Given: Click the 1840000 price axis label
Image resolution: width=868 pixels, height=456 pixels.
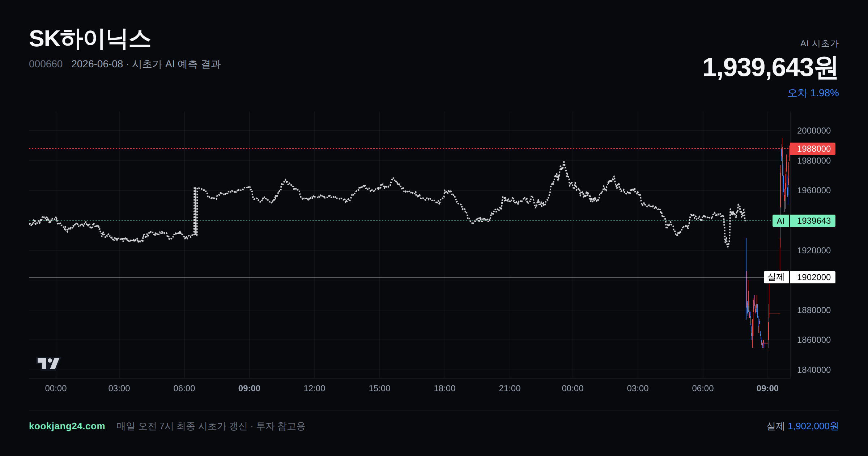Looking at the screenshot, I should (814, 370).
